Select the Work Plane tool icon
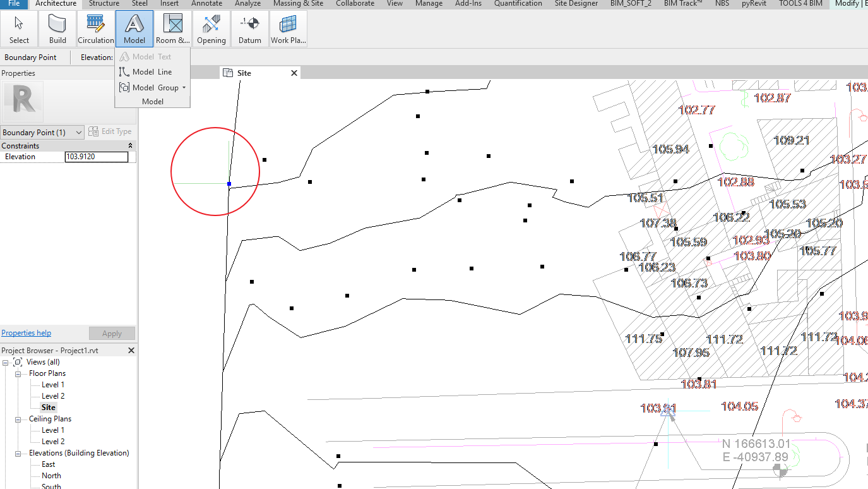Viewport: 868px width, 489px height. click(288, 28)
